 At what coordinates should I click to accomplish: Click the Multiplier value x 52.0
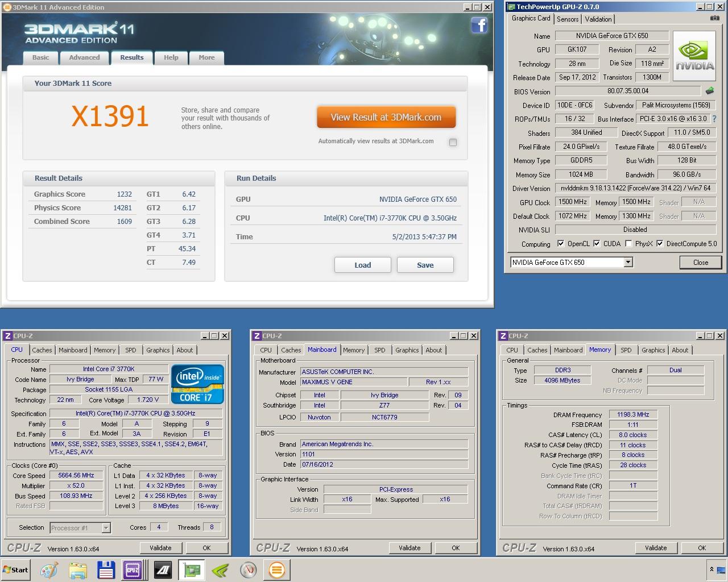click(76, 485)
